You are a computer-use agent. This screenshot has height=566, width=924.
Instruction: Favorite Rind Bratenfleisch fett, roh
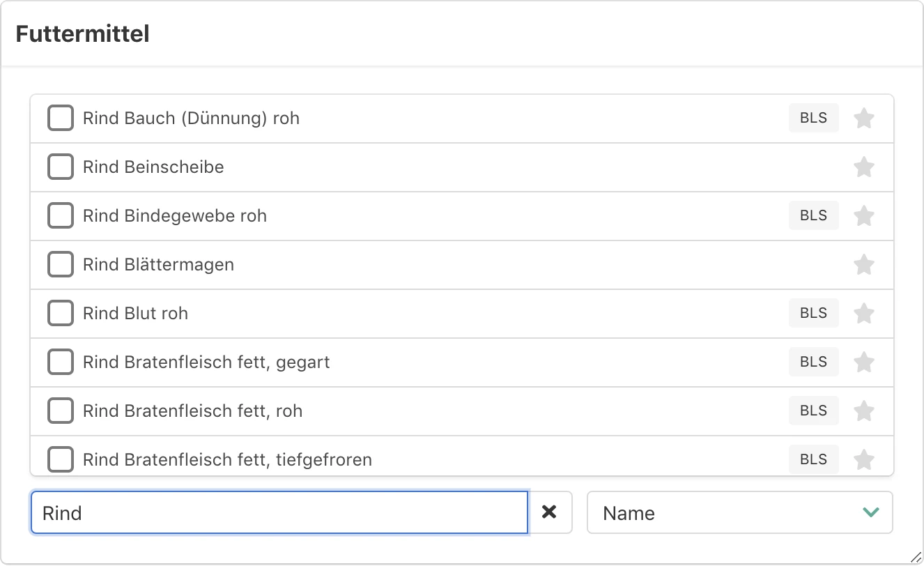pyautogui.click(x=864, y=411)
